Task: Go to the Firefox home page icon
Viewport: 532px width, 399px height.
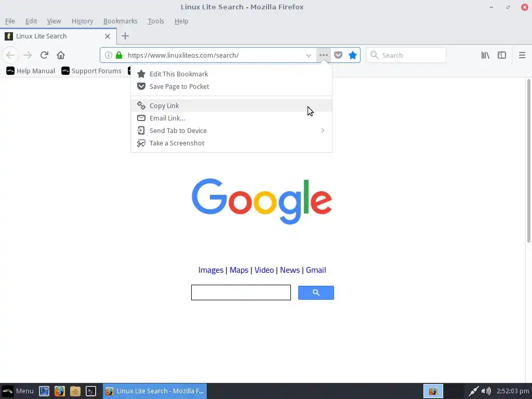Action: (61, 55)
